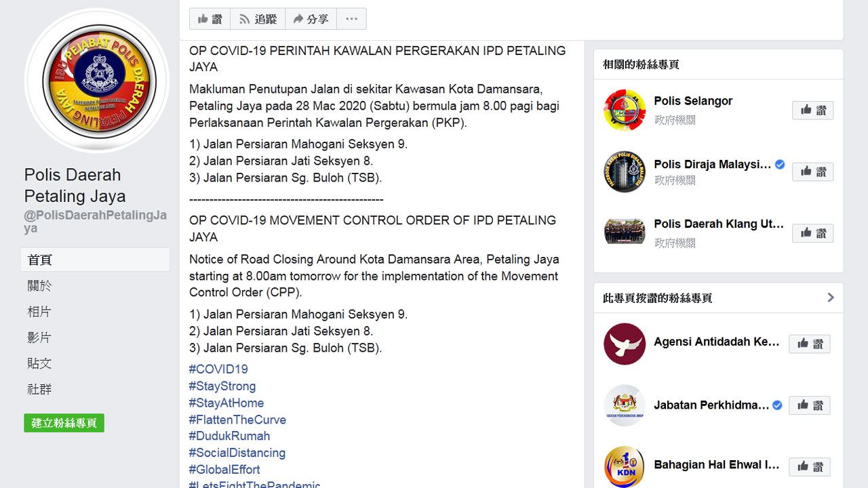Image resolution: width=868 pixels, height=488 pixels.
Task: Click the green 建立粉絲專頁 button
Action: click(64, 423)
